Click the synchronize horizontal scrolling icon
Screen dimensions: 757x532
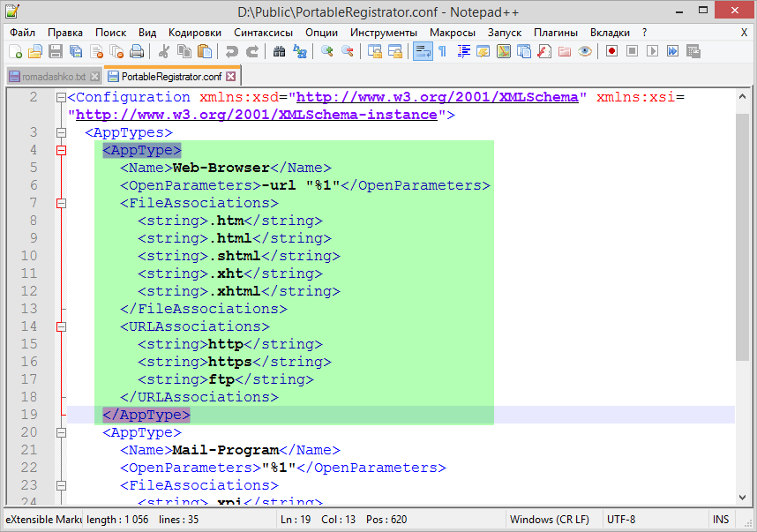(x=395, y=51)
